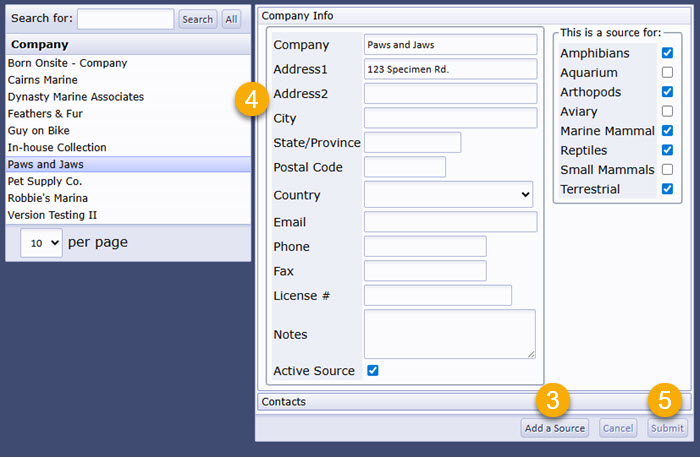The height and width of the screenshot is (458, 700).
Task: Show all companies with All button
Action: coord(231,19)
